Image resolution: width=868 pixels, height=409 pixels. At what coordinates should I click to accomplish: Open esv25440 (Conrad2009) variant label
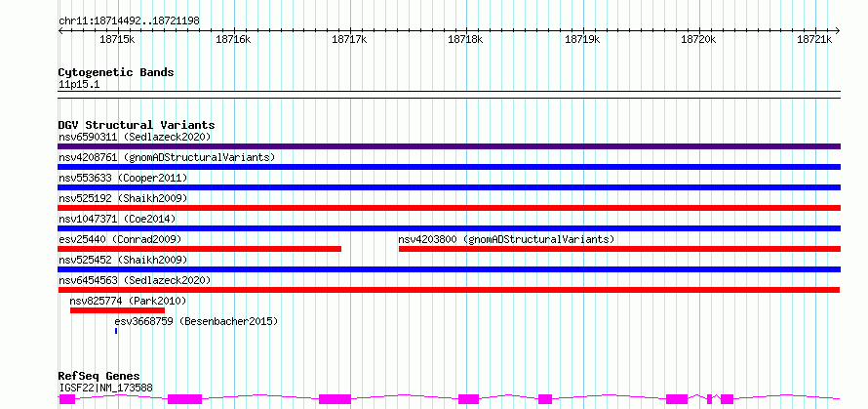point(120,239)
